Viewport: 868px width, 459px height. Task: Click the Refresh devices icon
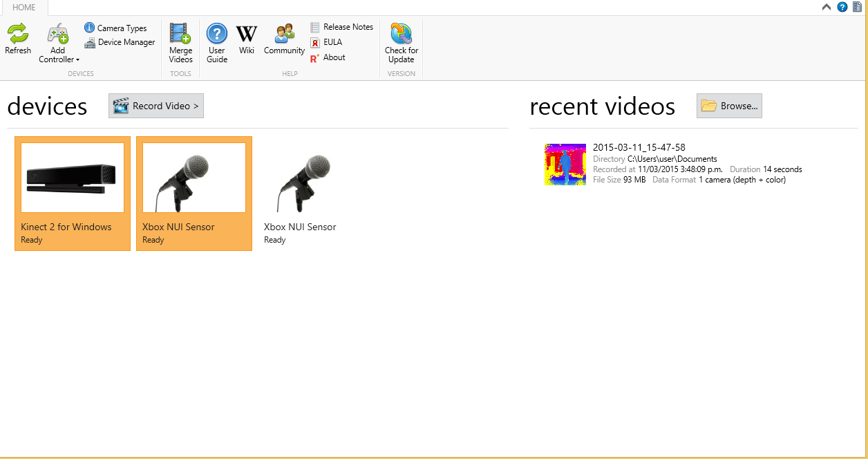[x=18, y=39]
